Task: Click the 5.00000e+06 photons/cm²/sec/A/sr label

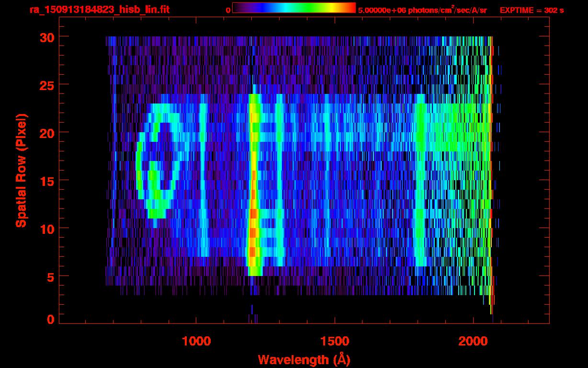Action: click(x=422, y=10)
